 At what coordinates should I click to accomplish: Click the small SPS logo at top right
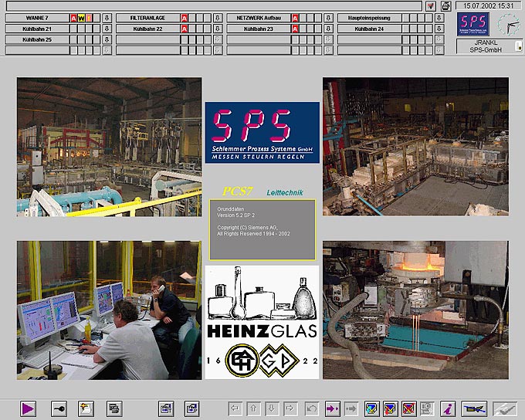coord(473,24)
